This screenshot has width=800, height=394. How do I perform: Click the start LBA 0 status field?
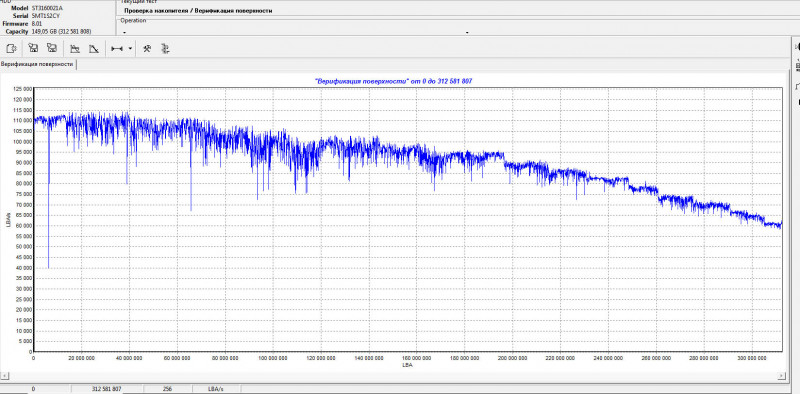point(34,389)
